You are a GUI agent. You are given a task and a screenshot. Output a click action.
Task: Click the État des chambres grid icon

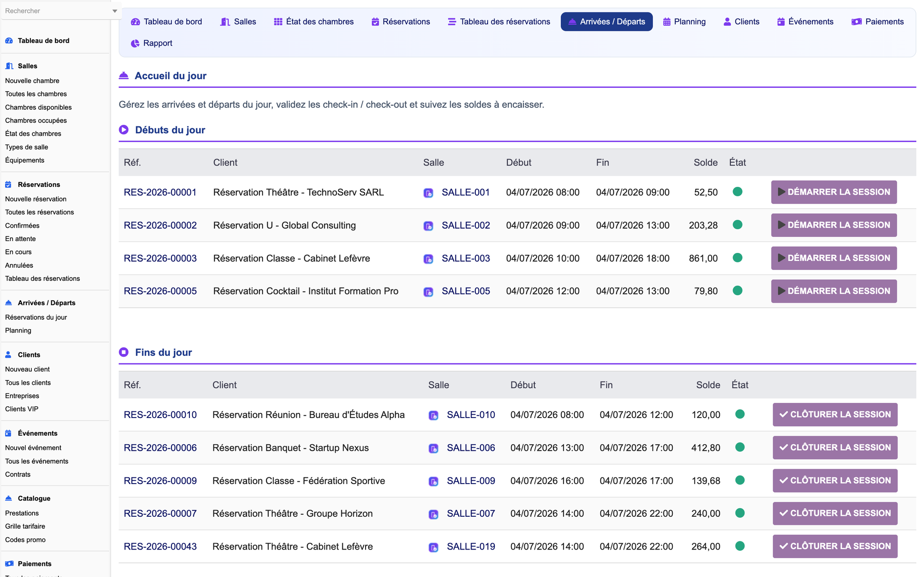(278, 22)
